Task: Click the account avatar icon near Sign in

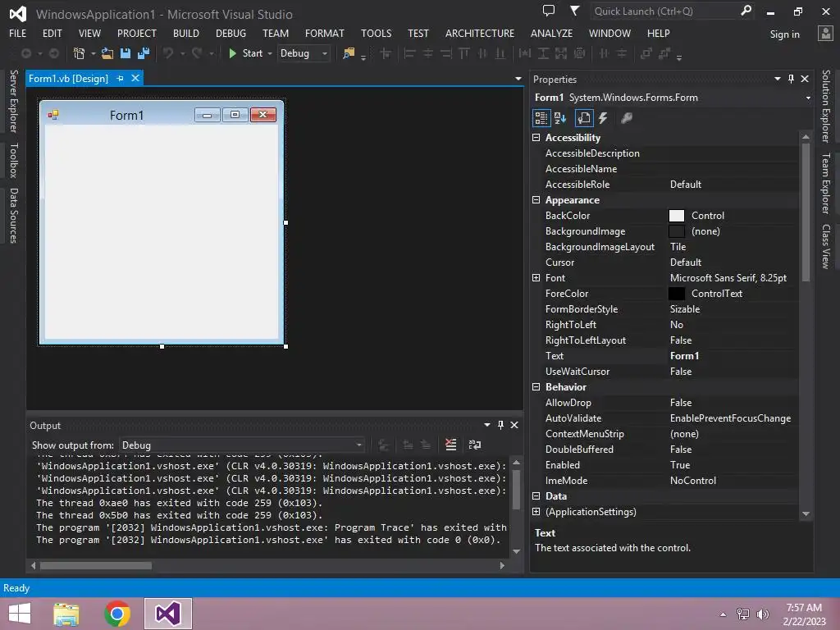Action: click(825, 34)
